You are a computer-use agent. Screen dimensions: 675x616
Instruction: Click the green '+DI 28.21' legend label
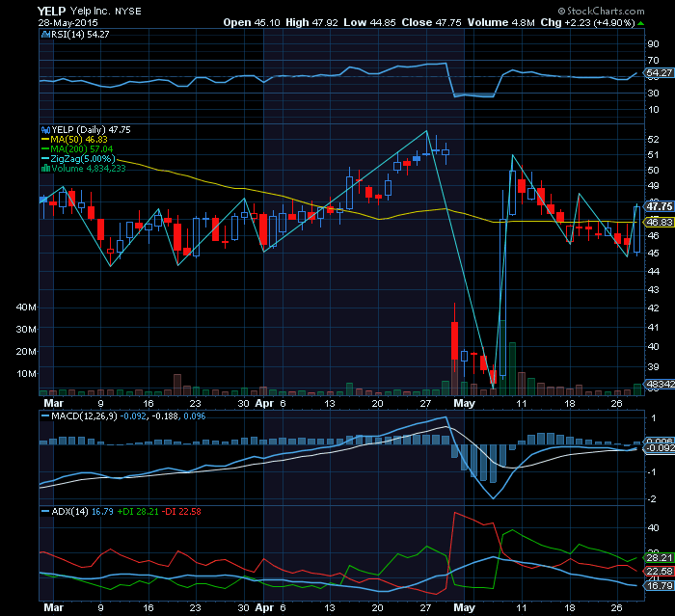138,512
